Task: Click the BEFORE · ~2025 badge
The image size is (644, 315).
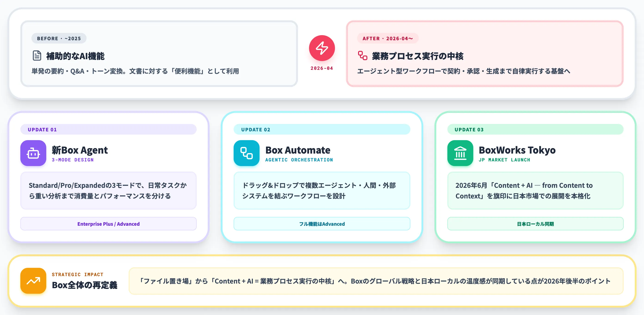Action: 59,38
